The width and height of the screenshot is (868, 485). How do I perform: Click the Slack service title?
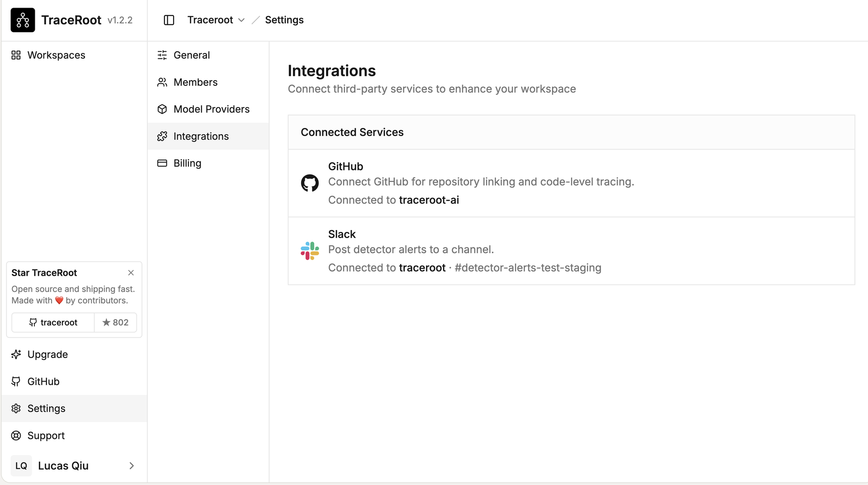342,234
